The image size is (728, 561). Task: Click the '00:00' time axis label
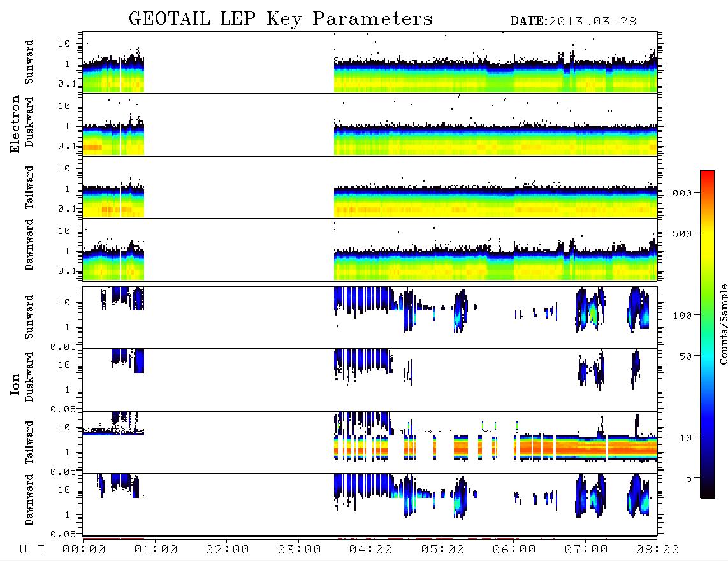(84, 550)
